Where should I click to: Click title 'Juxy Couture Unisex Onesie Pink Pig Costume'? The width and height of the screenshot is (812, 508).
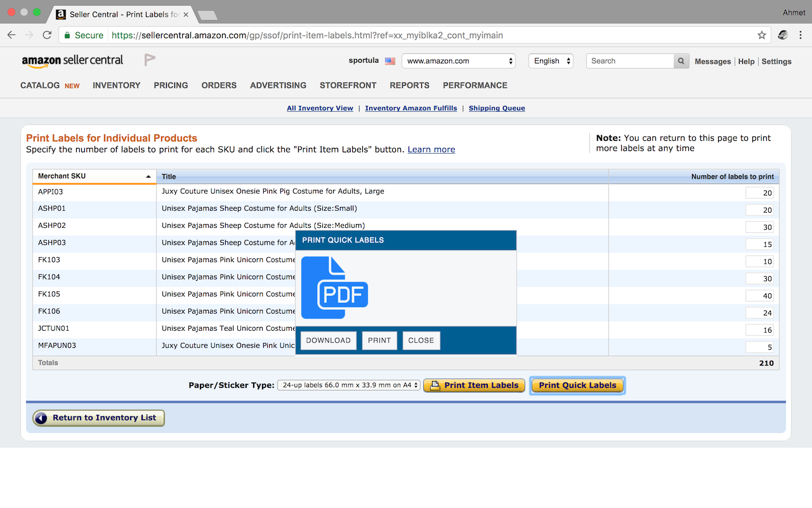tap(273, 191)
